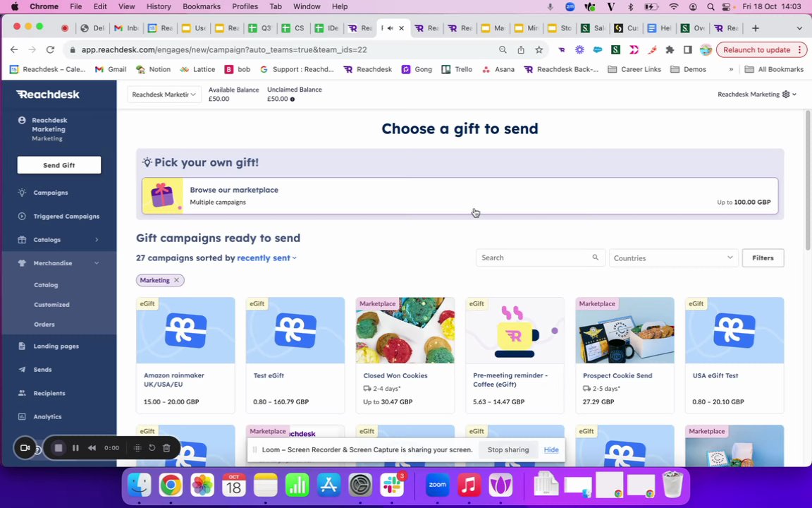812x508 pixels.
Task: Reload the page in Chrome
Action: [50, 50]
